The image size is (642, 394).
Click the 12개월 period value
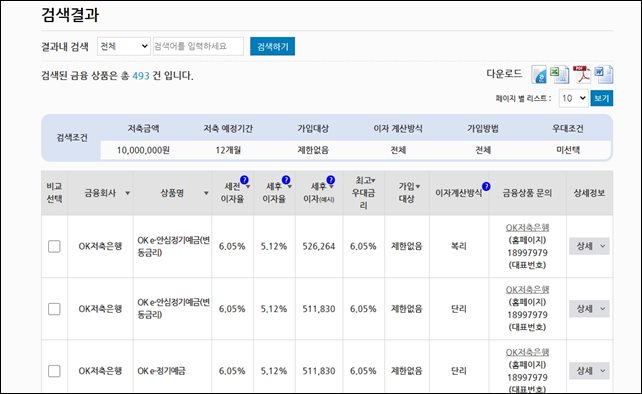[228, 150]
